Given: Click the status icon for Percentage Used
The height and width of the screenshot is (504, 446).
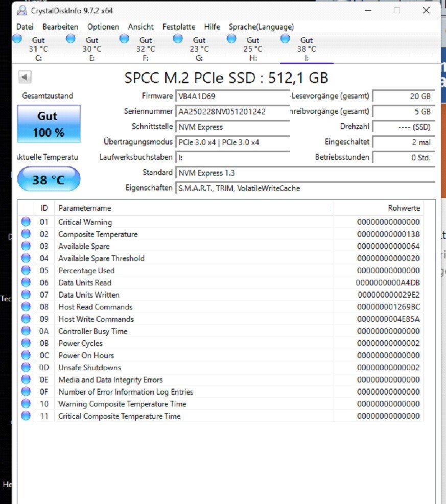Looking at the screenshot, I should tap(26, 270).
